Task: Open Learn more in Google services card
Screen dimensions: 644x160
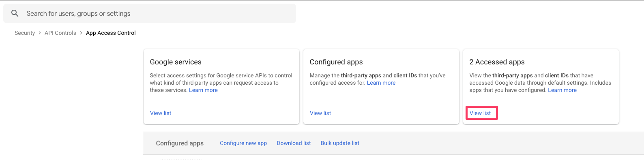Action: pyautogui.click(x=203, y=90)
